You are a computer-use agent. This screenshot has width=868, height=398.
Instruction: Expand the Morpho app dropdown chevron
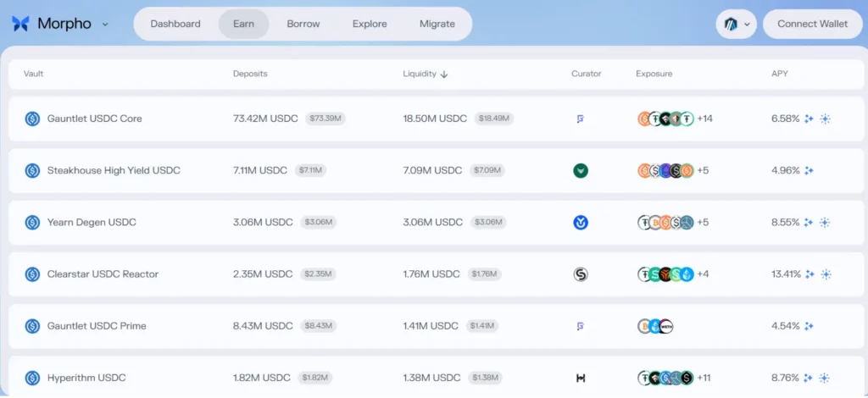tap(105, 25)
